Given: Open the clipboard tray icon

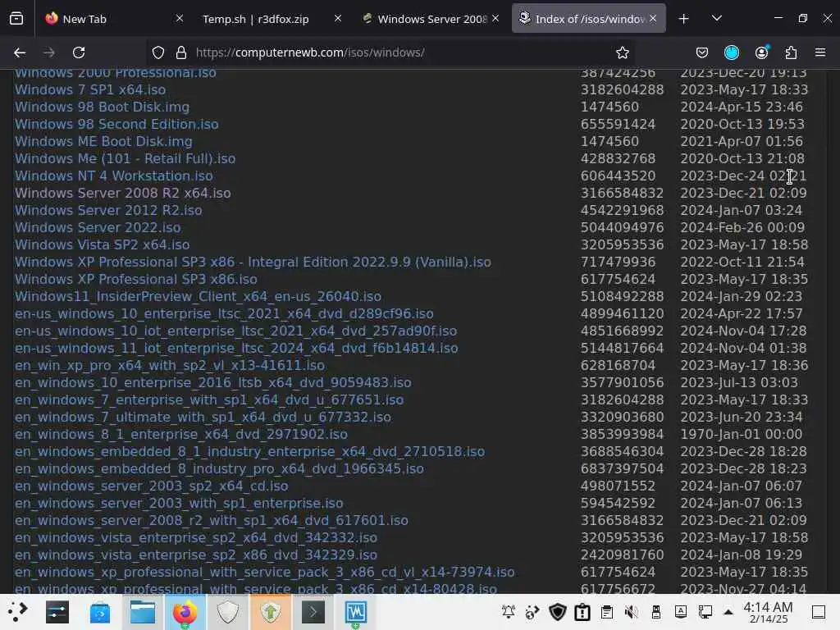Looking at the screenshot, I should (x=607, y=612).
